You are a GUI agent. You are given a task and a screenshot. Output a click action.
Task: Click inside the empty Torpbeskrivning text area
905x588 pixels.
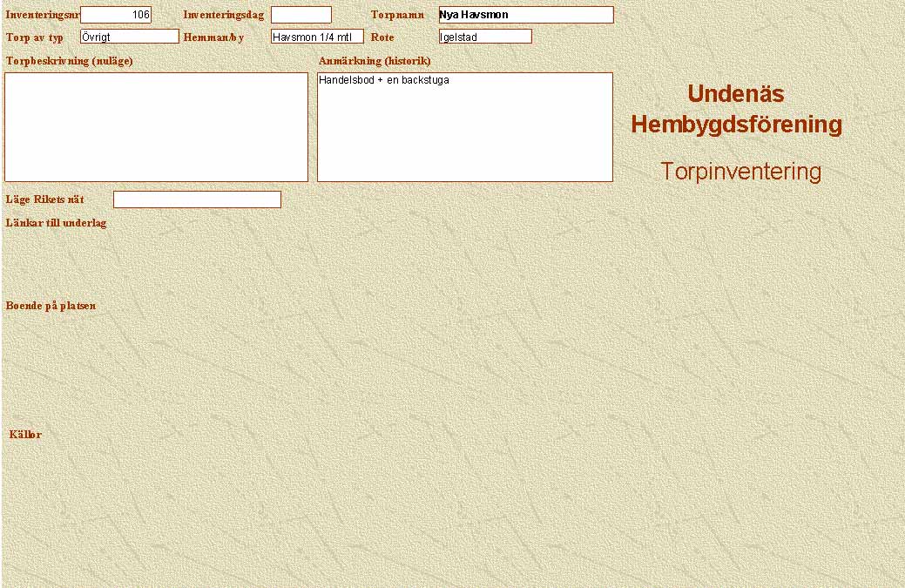[157, 127]
